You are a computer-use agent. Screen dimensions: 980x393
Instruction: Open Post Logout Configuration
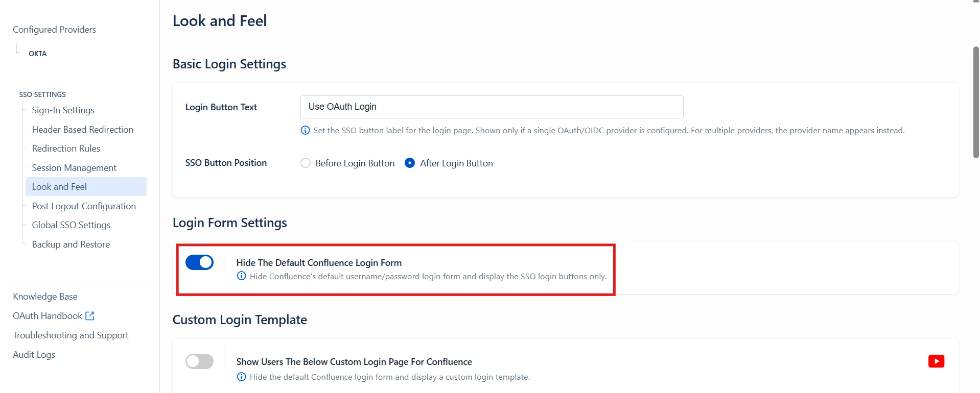[84, 206]
